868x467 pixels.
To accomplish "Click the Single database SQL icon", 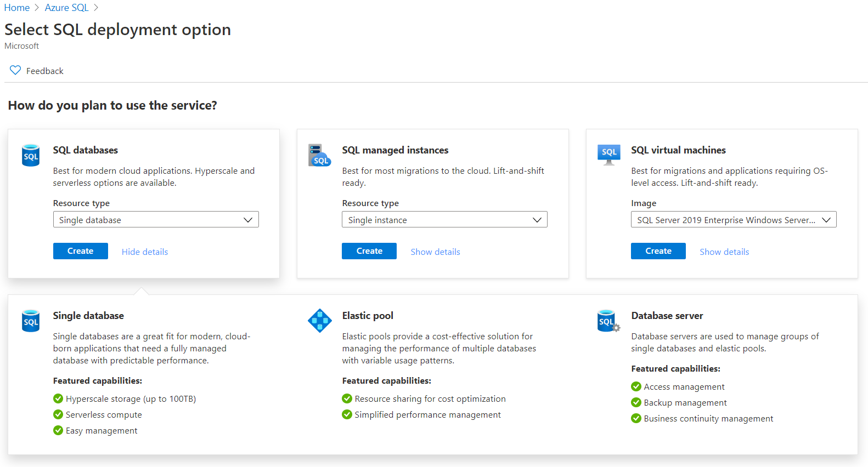I will pos(31,321).
